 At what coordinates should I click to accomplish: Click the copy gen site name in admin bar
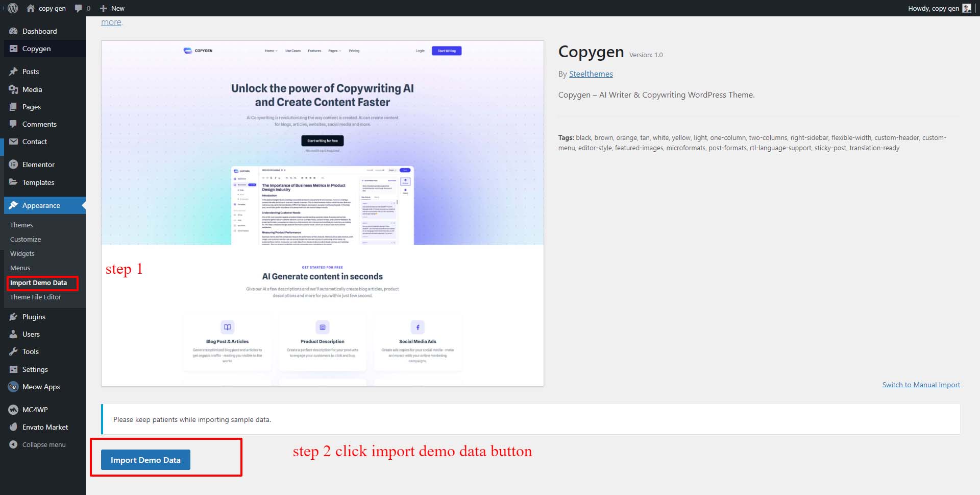(x=52, y=8)
